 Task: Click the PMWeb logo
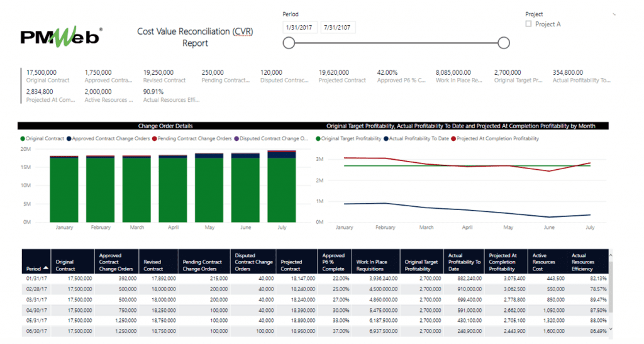(x=62, y=36)
